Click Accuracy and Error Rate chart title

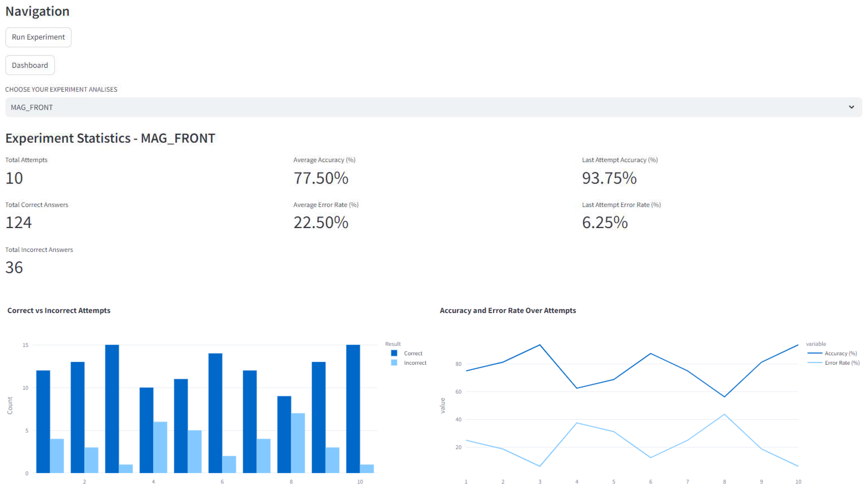pyautogui.click(x=508, y=311)
